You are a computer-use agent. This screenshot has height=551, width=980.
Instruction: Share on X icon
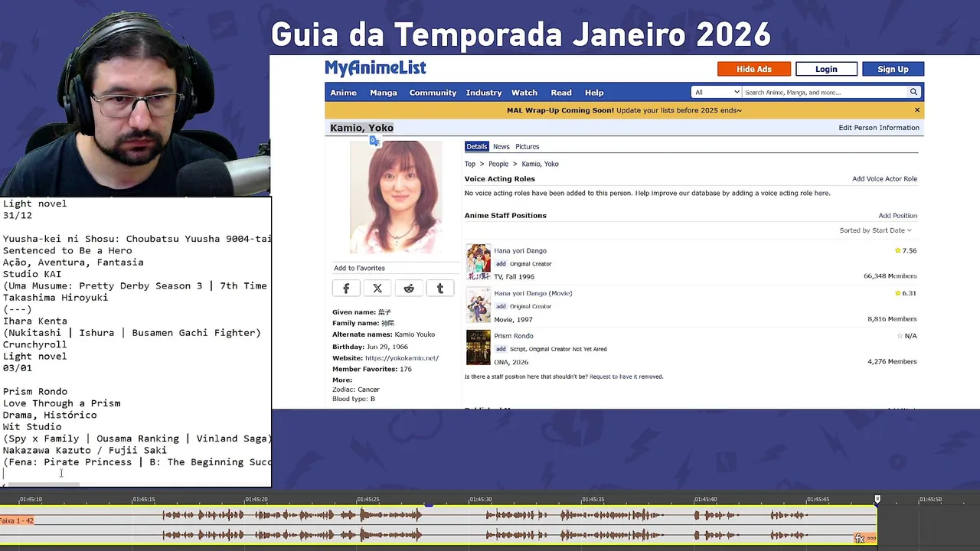click(x=377, y=289)
